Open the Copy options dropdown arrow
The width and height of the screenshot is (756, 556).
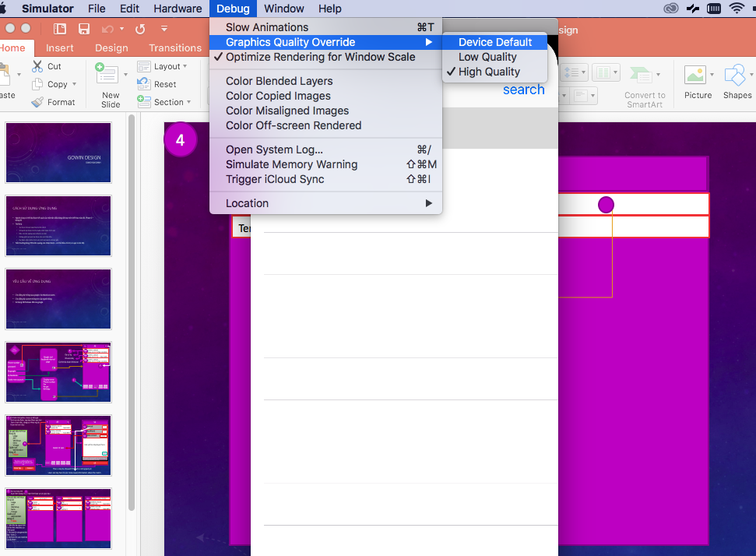coord(74,84)
